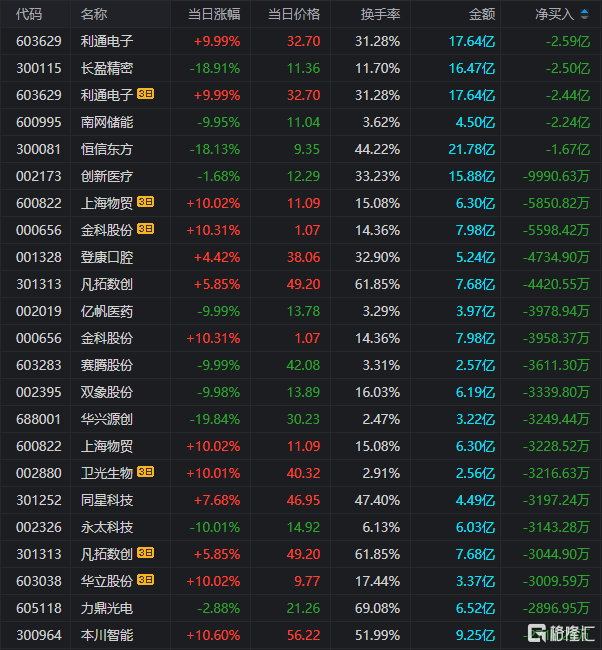The image size is (602, 650).
Task: Open stock 创新医疗
Action: point(107,176)
